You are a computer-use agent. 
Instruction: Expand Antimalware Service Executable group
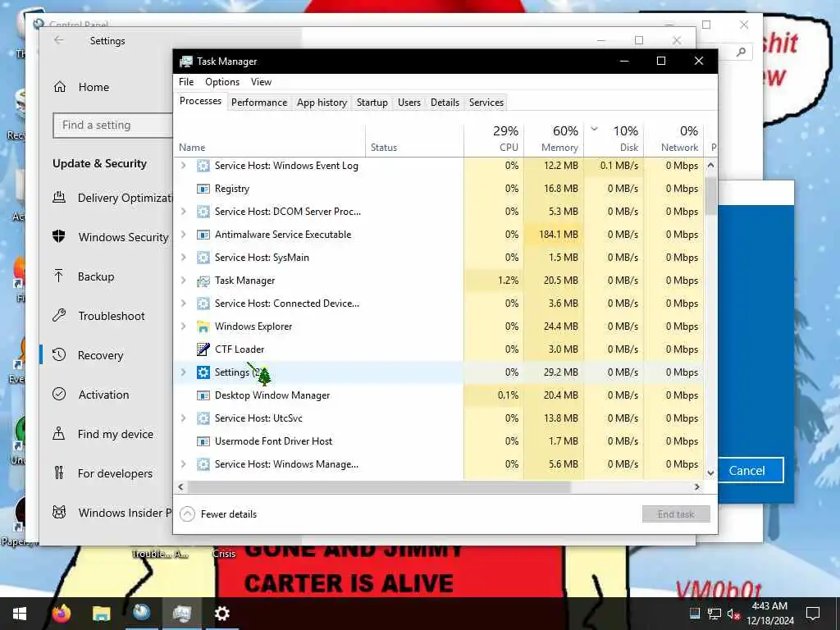[184, 235]
